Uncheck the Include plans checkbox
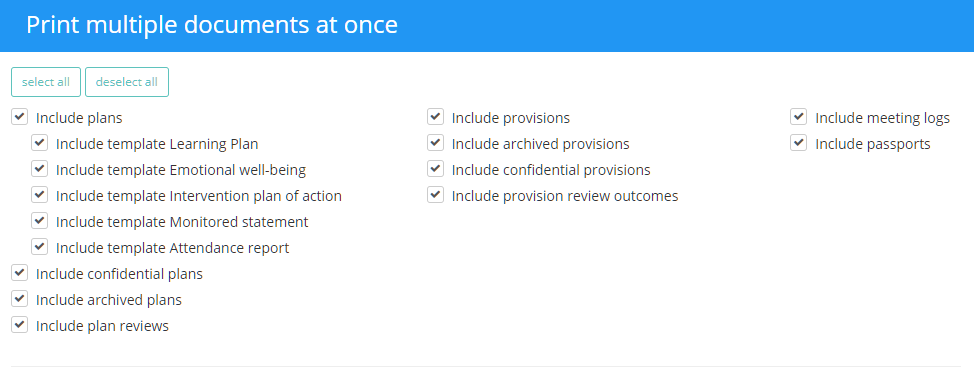The height and width of the screenshot is (373, 974). pos(20,117)
